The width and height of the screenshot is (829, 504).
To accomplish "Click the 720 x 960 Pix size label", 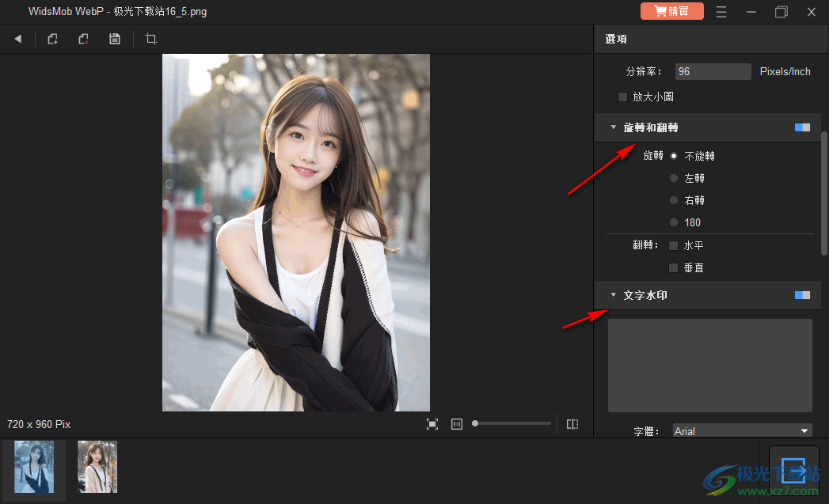I will (39, 424).
